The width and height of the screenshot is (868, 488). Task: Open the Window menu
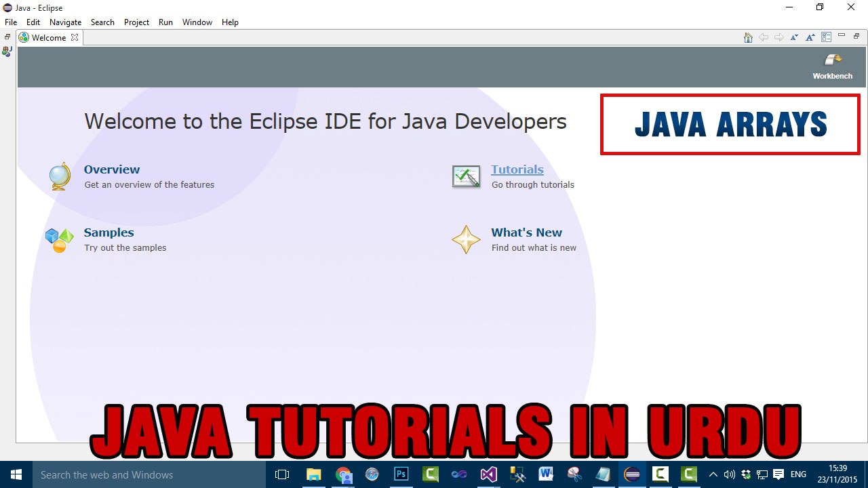197,22
